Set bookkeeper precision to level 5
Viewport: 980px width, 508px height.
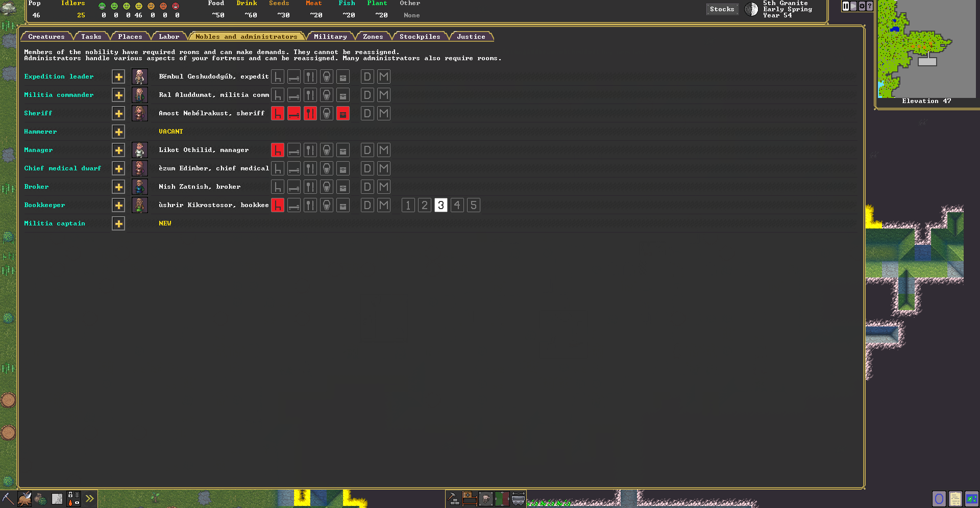click(x=474, y=205)
